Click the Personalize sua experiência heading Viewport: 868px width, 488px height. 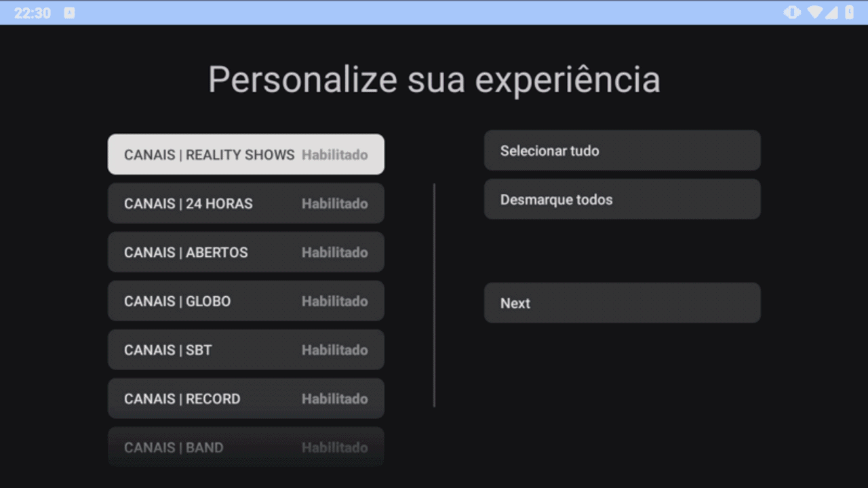tap(434, 80)
